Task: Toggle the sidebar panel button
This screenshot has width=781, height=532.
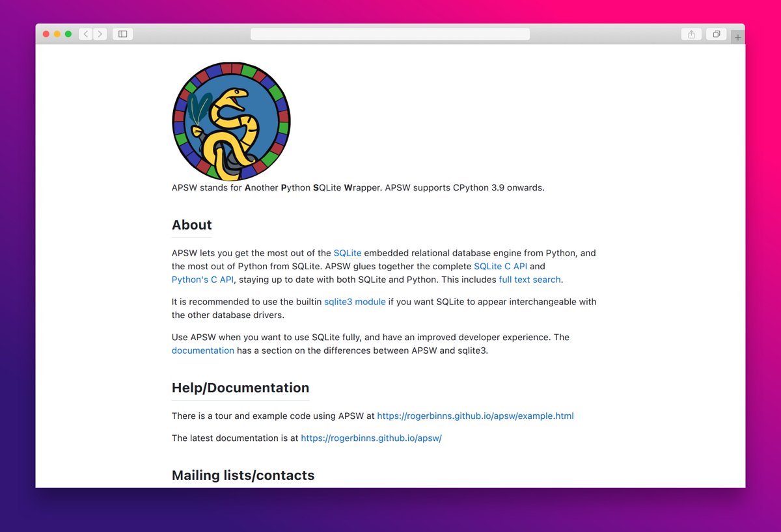Action: coord(122,34)
